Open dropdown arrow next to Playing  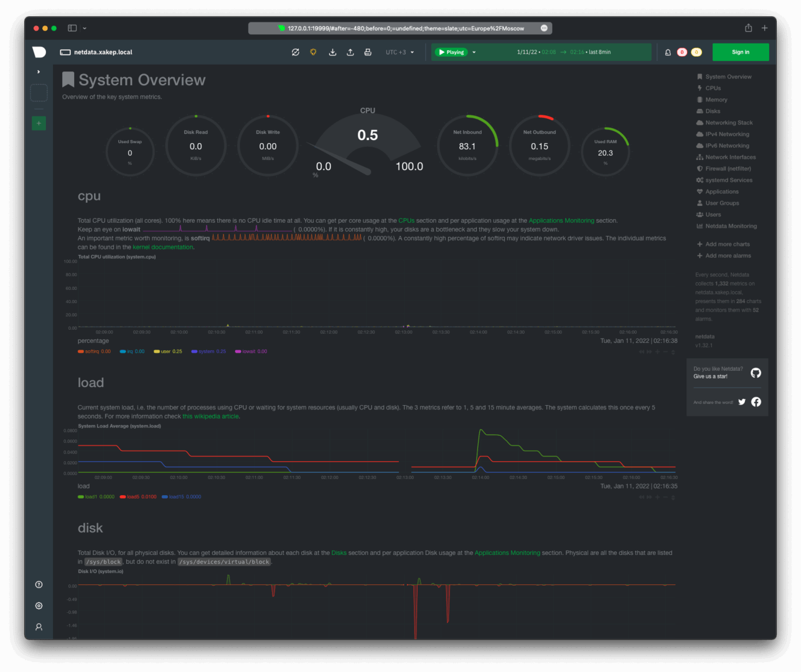pos(474,52)
